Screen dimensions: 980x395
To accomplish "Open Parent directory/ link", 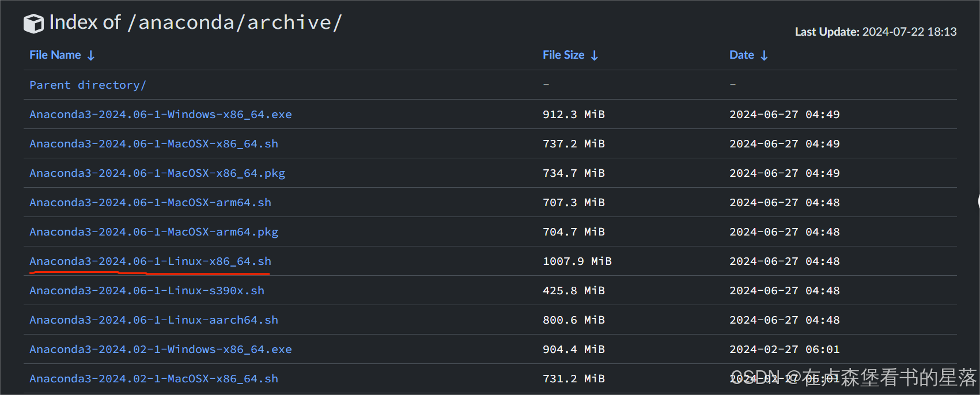I will pyautogui.click(x=88, y=85).
